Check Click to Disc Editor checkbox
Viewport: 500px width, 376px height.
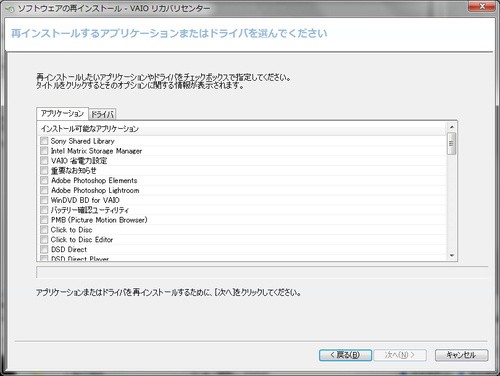click(44, 239)
